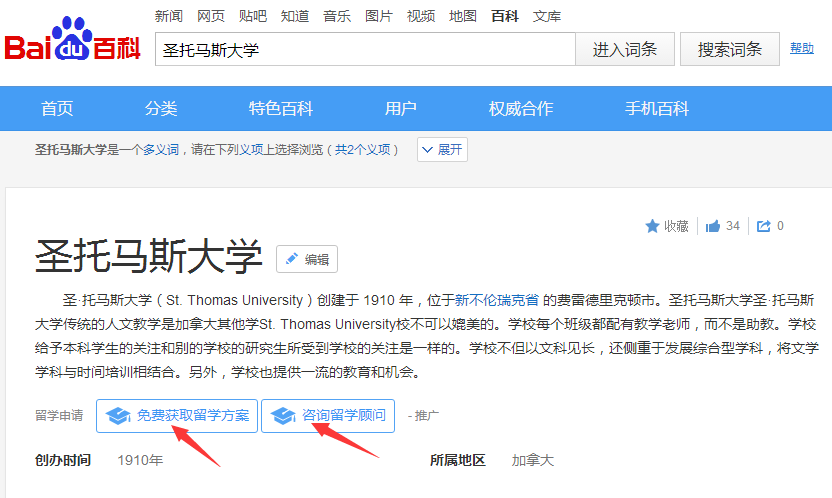
Task: Click the 1910年 founding year value
Action: pyautogui.click(x=140, y=460)
